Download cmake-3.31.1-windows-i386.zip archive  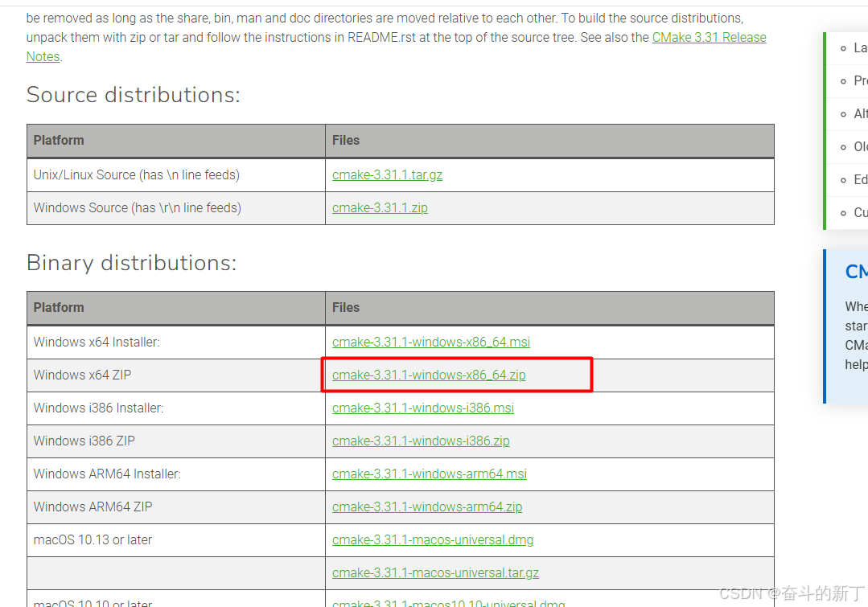pos(421,441)
